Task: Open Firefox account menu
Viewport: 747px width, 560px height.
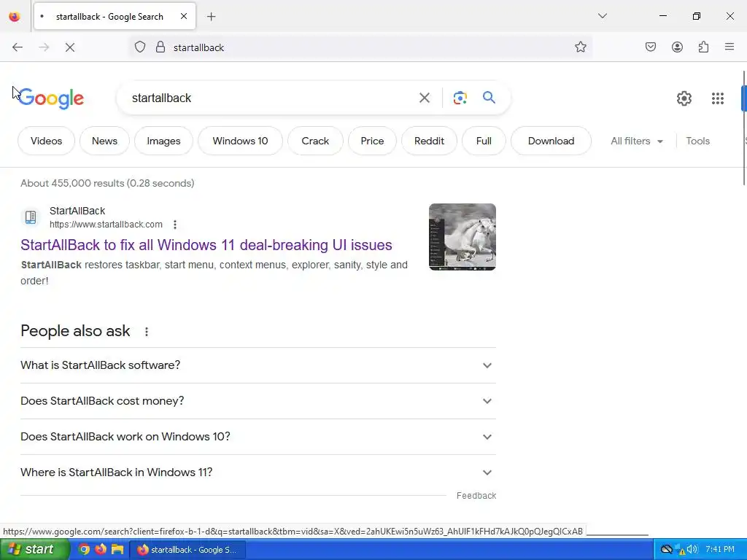Action: click(677, 47)
